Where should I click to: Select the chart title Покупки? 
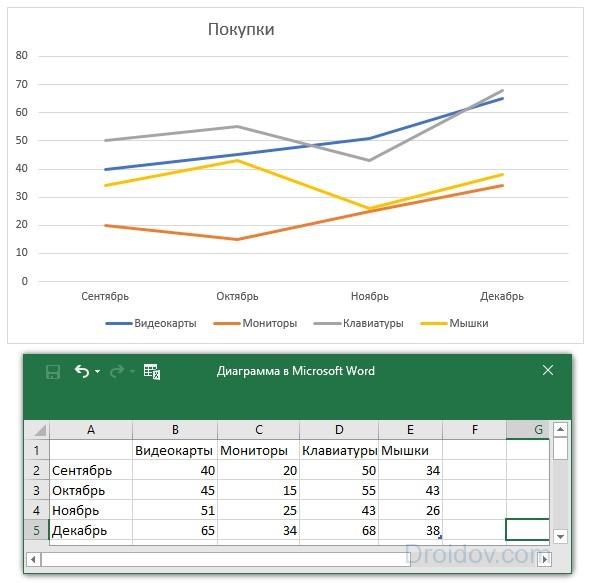point(241,29)
